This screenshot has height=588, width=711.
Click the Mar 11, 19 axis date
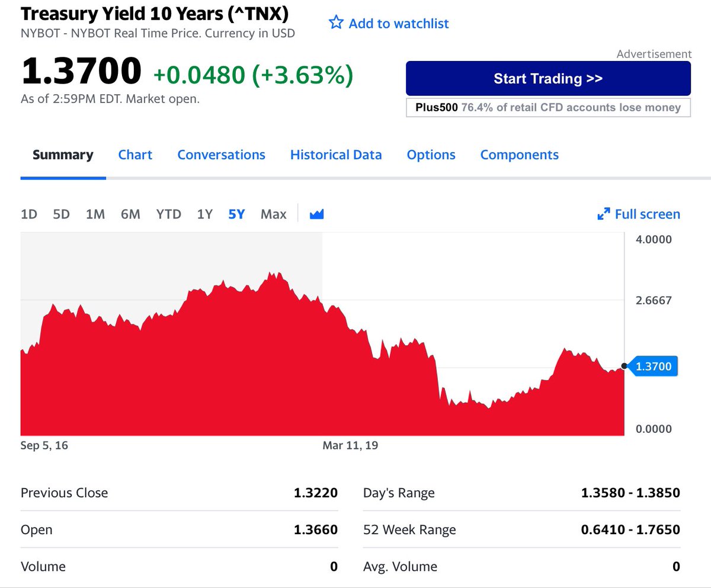(350, 445)
